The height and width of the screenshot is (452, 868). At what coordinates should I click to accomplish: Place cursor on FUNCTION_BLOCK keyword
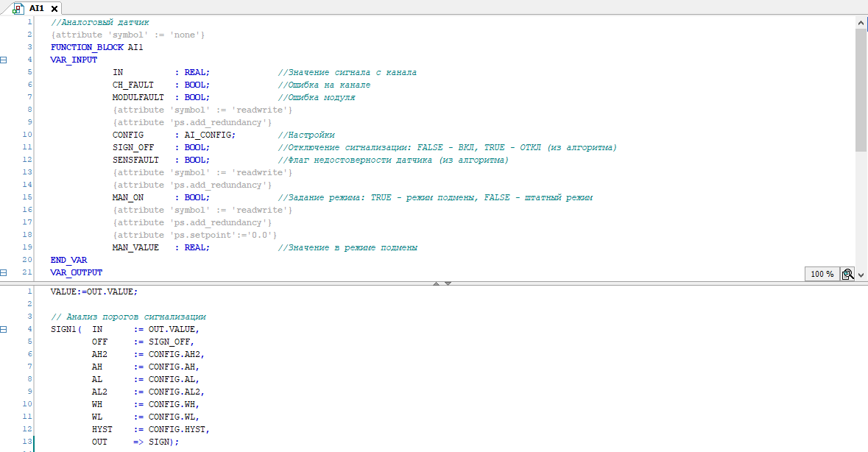tap(87, 47)
